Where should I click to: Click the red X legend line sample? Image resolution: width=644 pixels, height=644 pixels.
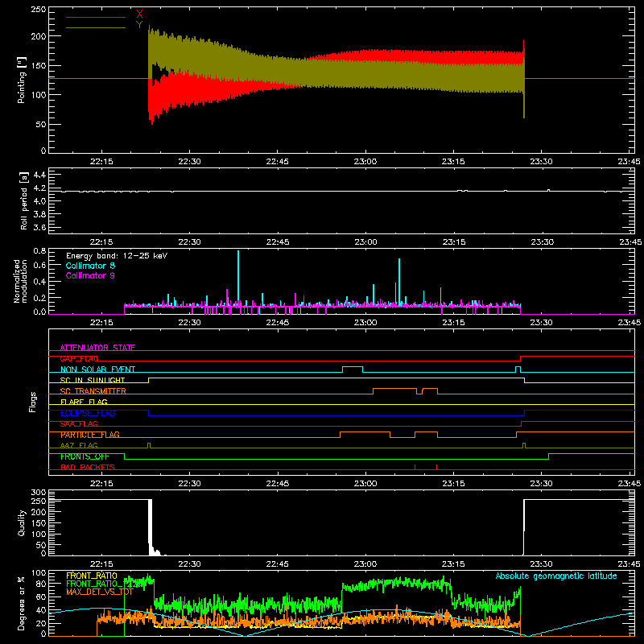click(96, 17)
